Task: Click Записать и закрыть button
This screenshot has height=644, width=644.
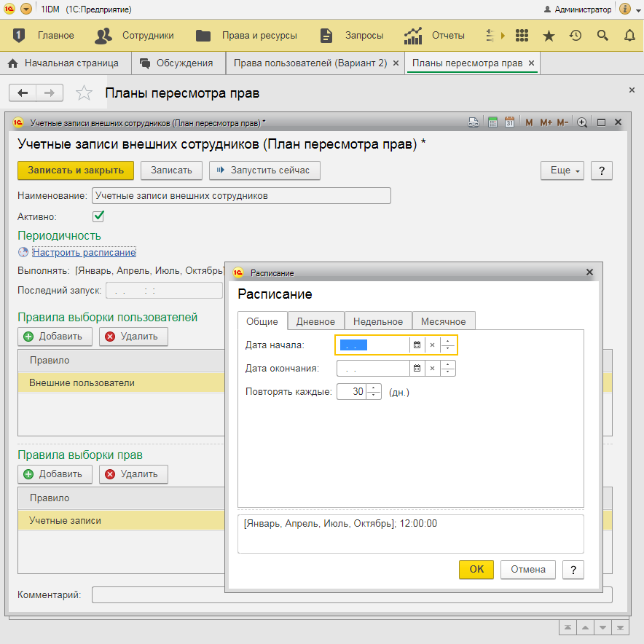Action: coord(76,170)
